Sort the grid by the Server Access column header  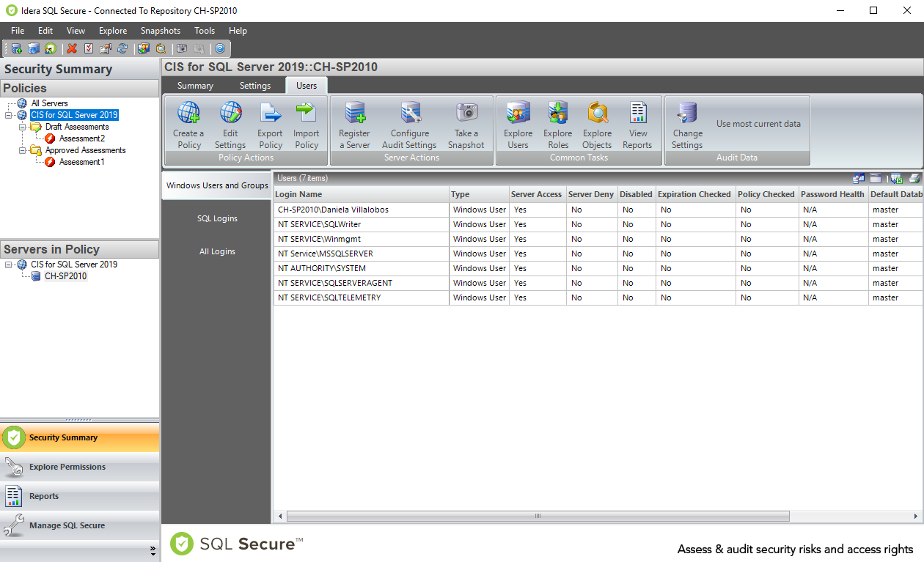[x=537, y=194]
